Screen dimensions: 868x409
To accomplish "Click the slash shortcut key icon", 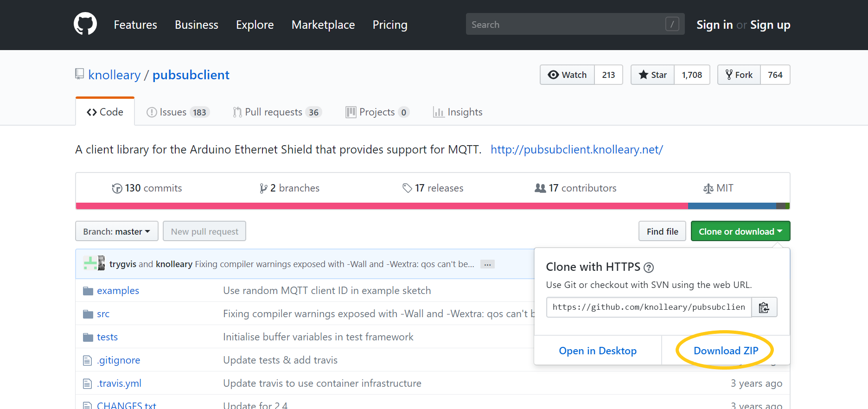I will coord(672,24).
